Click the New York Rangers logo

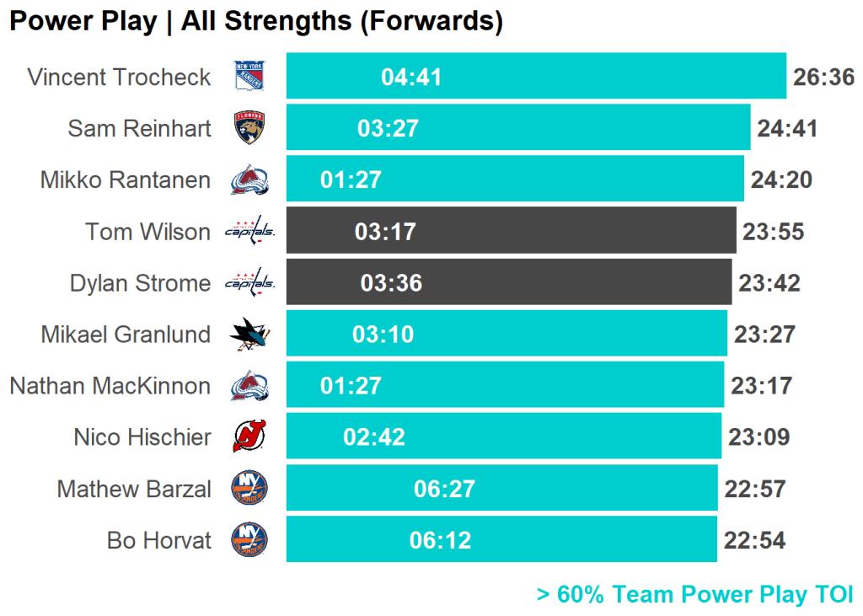point(249,77)
